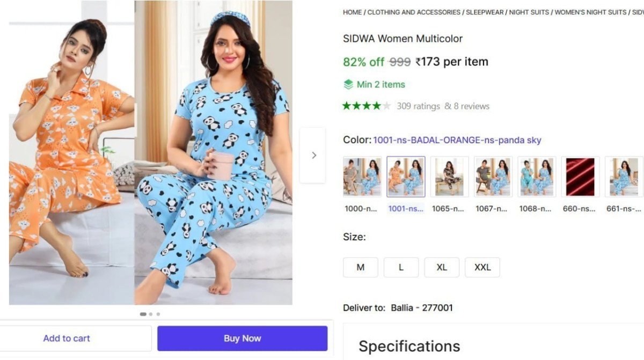Click the Buy Now button
644x360 pixels.
coord(242,338)
